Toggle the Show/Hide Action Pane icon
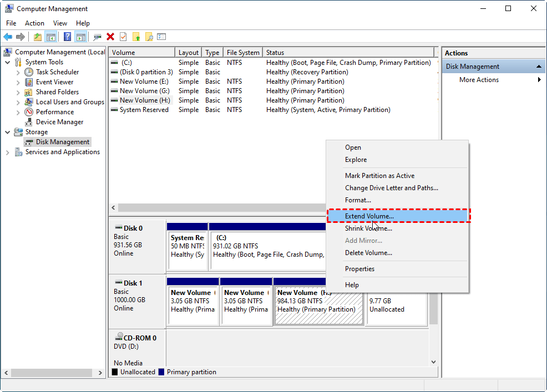The image size is (547, 392). pyautogui.click(x=80, y=37)
